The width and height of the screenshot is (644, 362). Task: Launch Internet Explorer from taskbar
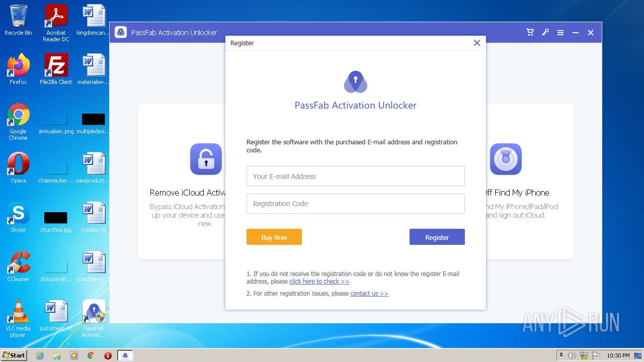pyautogui.click(x=40, y=355)
